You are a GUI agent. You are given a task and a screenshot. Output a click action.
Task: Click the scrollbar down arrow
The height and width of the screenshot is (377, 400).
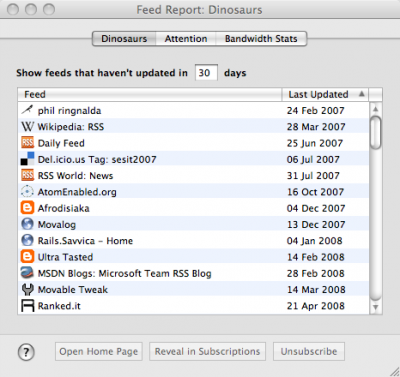pyautogui.click(x=376, y=307)
